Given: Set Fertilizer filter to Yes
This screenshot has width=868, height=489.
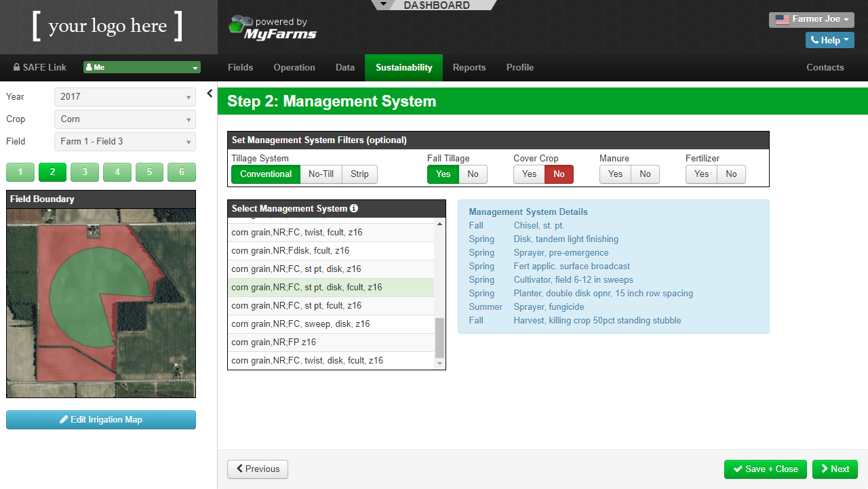Looking at the screenshot, I should coord(701,174).
